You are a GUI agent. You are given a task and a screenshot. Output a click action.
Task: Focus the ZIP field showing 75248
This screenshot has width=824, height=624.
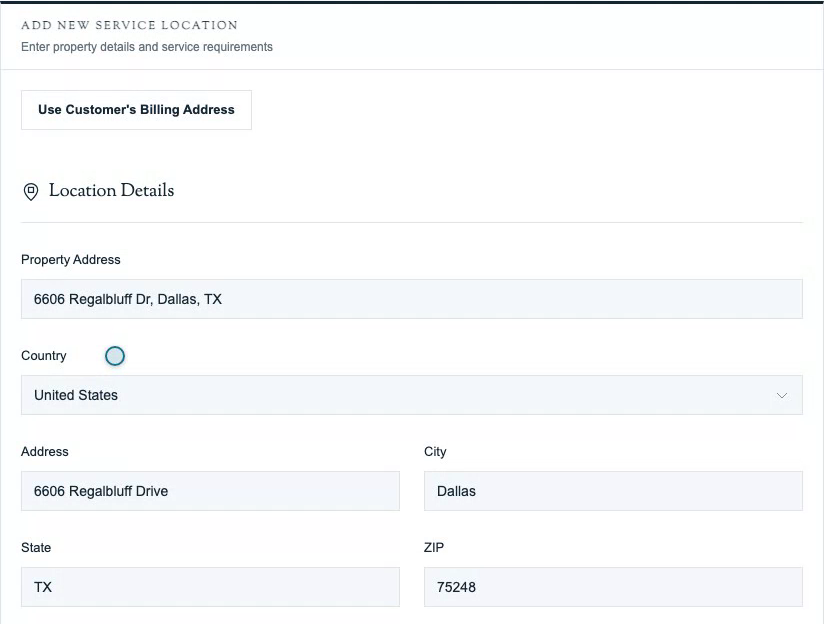[613, 587]
